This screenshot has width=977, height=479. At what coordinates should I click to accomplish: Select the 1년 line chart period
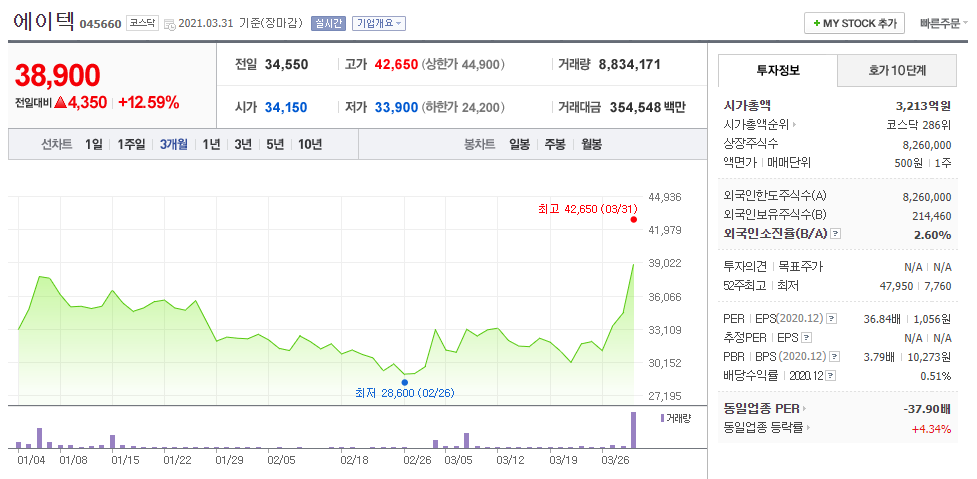click(211, 145)
